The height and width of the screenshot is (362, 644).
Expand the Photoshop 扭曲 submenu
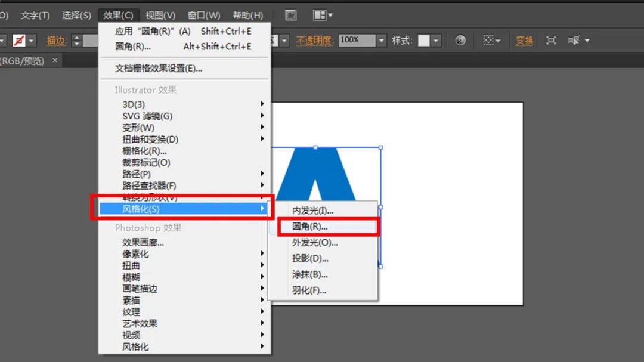(184, 265)
